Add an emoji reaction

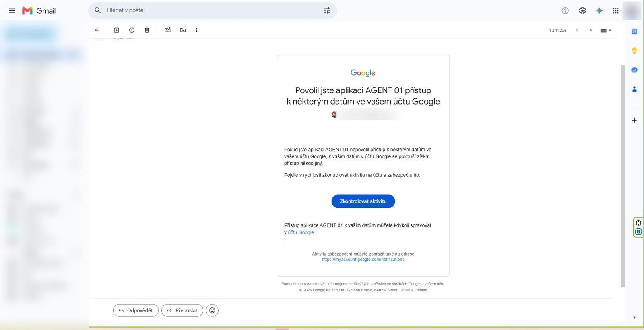click(x=212, y=310)
